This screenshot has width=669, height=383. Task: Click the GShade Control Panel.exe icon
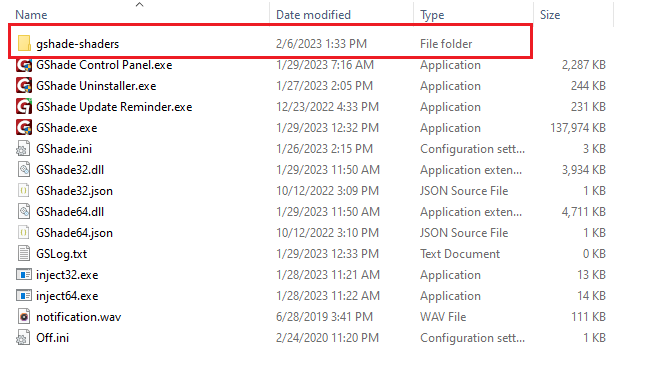[x=24, y=65]
